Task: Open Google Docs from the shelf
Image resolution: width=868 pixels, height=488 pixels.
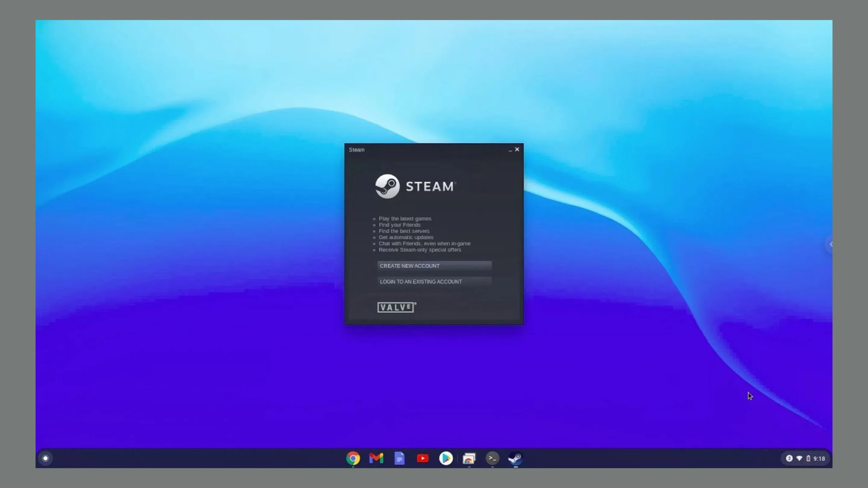Action: click(x=399, y=458)
